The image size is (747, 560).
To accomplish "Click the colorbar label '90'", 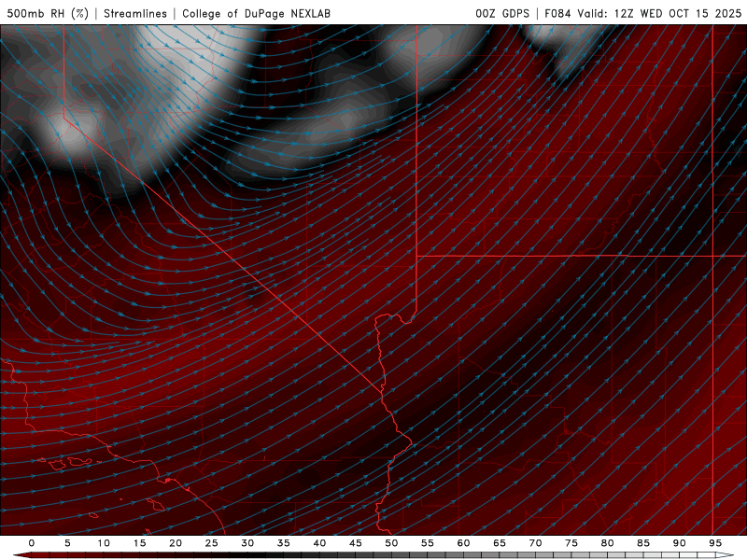I will point(679,543).
